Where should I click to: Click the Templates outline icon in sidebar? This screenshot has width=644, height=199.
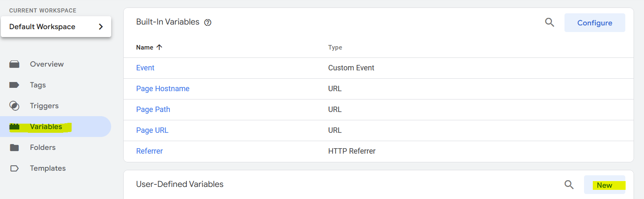pyautogui.click(x=15, y=168)
